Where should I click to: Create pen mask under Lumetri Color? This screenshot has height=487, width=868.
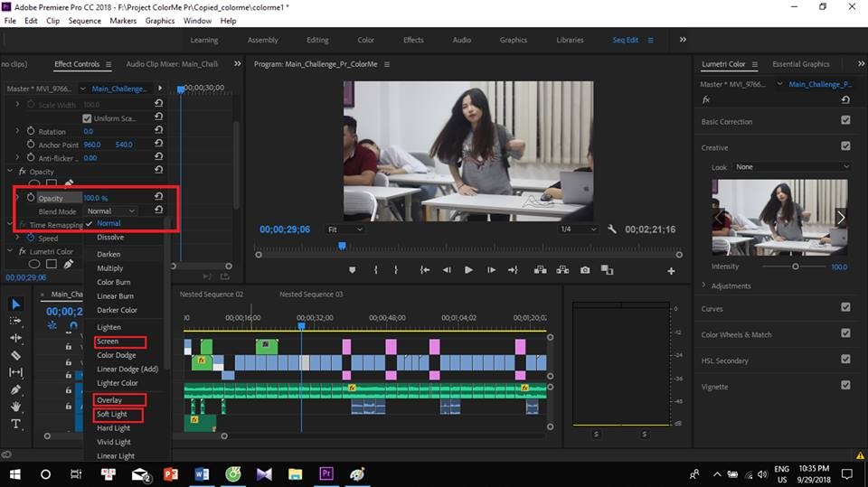click(x=69, y=264)
